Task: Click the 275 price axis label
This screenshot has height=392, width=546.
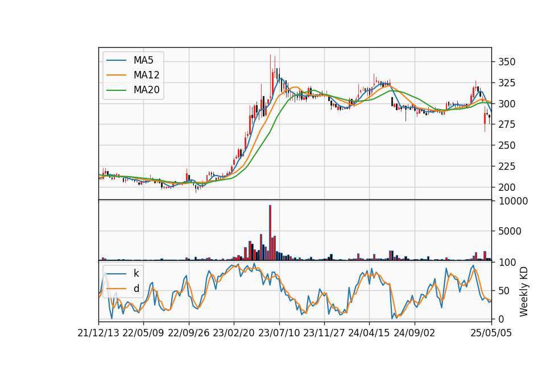Action: point(507,124)
